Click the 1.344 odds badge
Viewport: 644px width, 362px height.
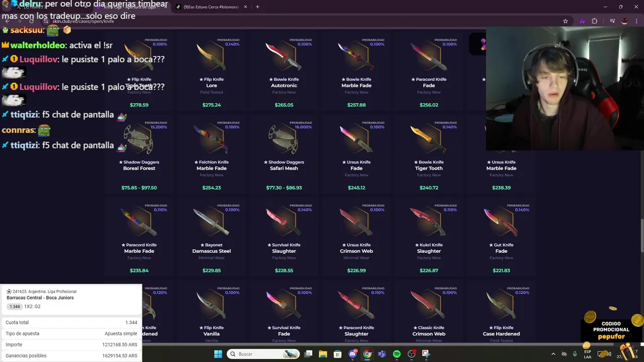point(15,307)
